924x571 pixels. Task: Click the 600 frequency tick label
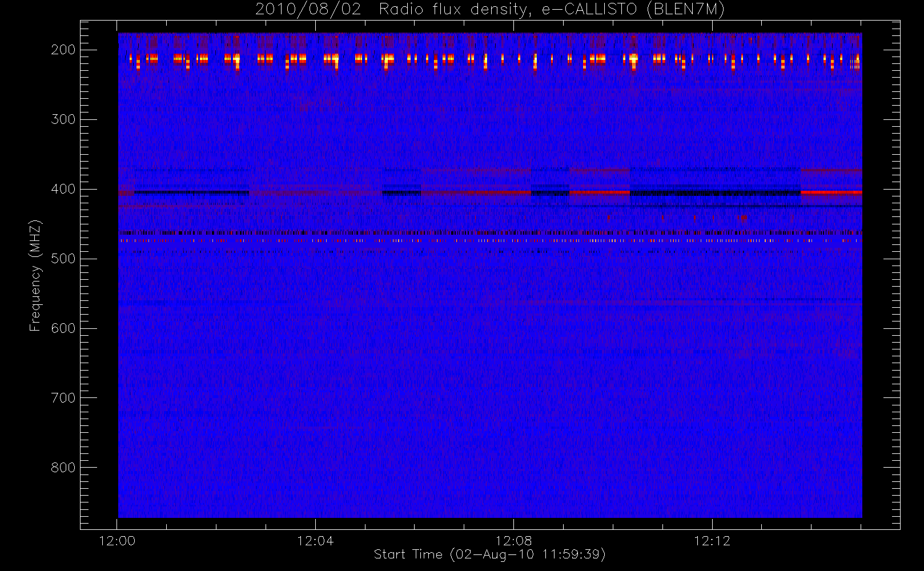(x=63, y=328)
